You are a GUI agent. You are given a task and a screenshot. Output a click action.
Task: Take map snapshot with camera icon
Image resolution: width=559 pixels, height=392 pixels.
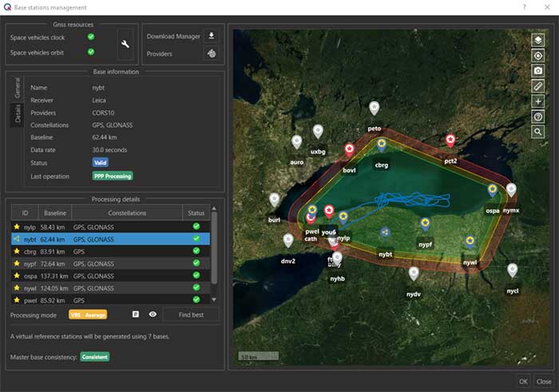[538, 70]
